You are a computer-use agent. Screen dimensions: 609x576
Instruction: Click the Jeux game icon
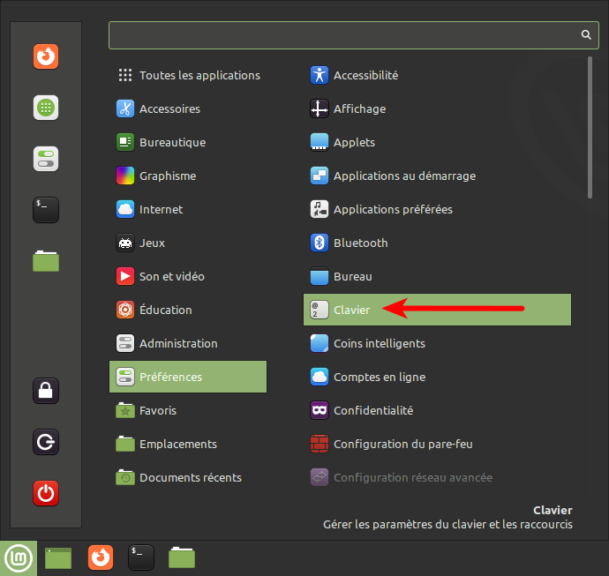coord(125,243)
